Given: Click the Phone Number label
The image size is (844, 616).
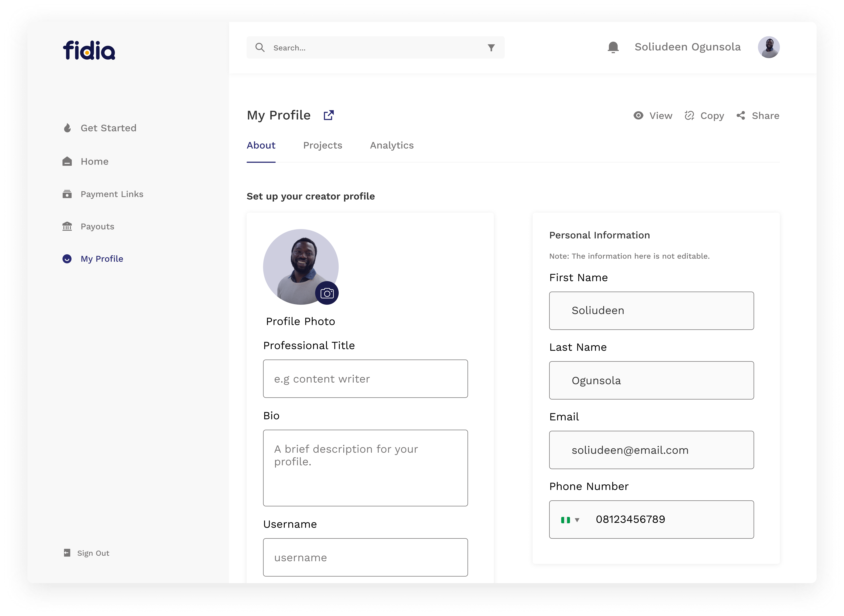Looking at the screenshot, I should coord(589,487).
